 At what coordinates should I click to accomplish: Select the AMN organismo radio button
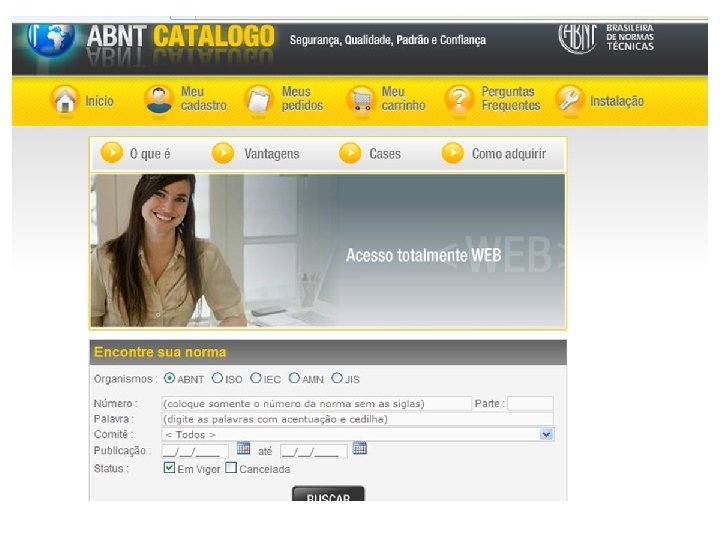point(294,378)
